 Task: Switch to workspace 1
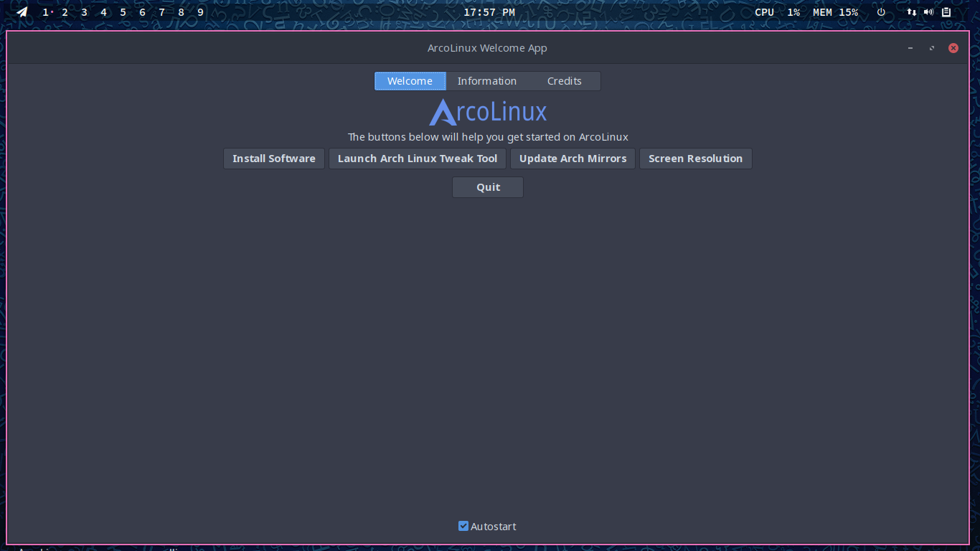[46, 12]
